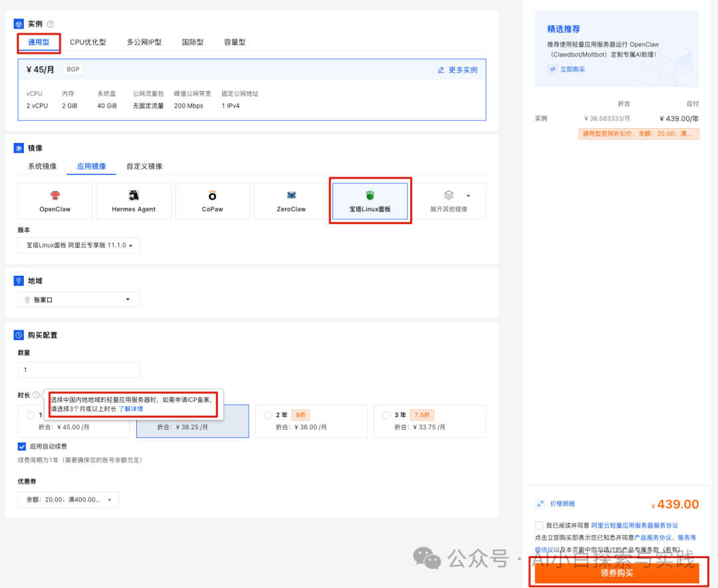Click the 了解详情 link in tooltip
Image resolution: width=718 pixels, height=588 pixels.
131,409
